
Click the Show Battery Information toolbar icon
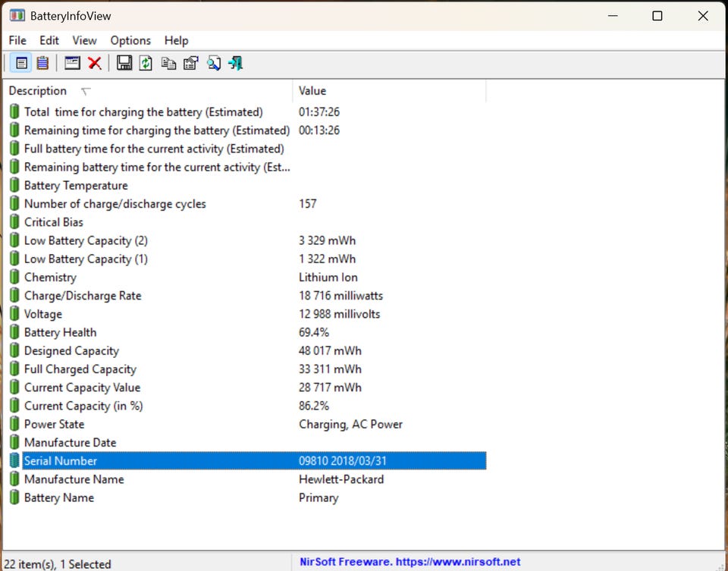pyautogui.click(x=21, y=63)
